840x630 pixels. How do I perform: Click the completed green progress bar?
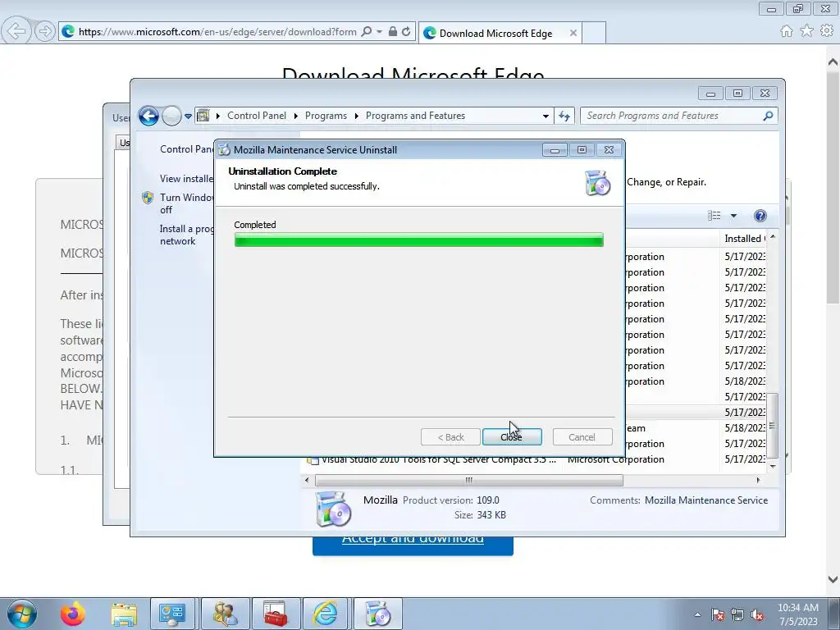coord(419,240)
